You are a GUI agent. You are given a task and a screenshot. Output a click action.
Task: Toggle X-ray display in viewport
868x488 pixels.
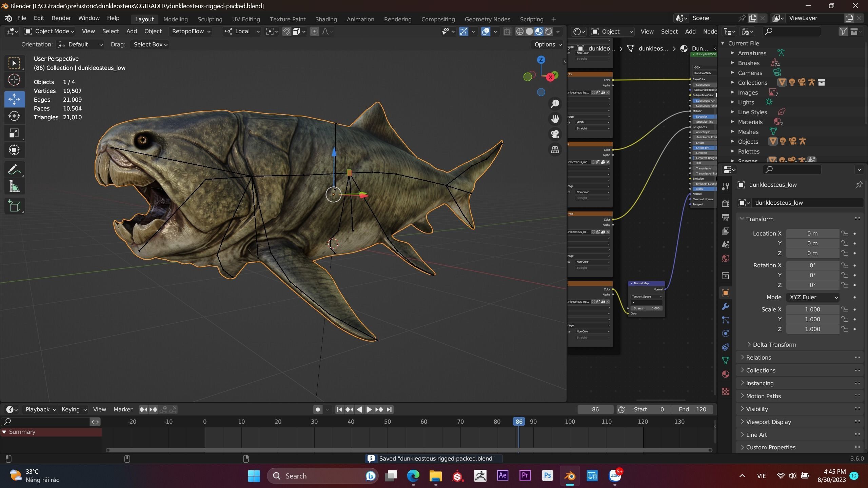(x=507, y=32)
